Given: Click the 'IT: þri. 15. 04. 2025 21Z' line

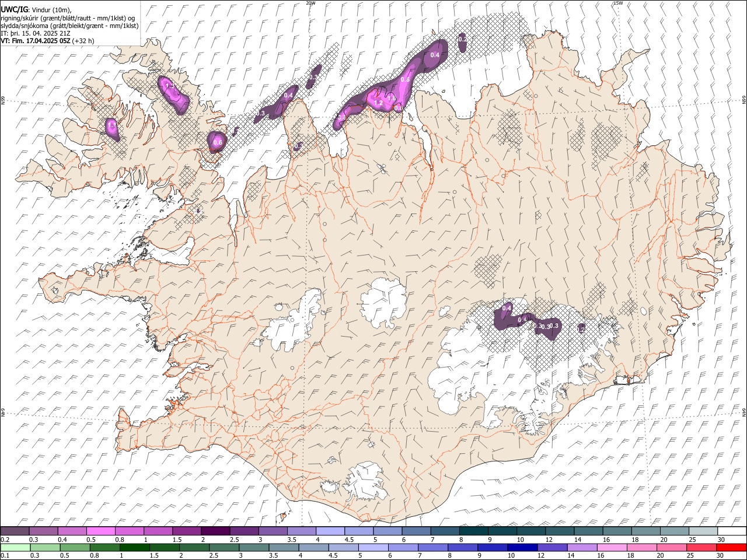Looking at the screenshot, I should (x=34, y=33).
